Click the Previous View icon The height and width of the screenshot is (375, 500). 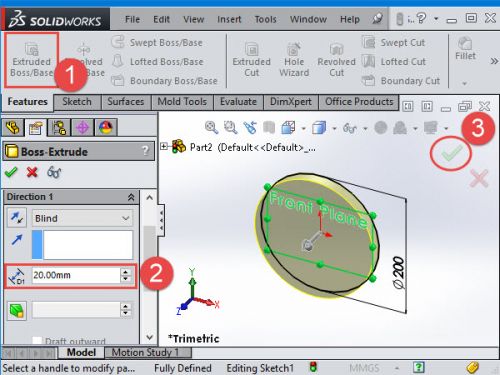coord(250,127)
